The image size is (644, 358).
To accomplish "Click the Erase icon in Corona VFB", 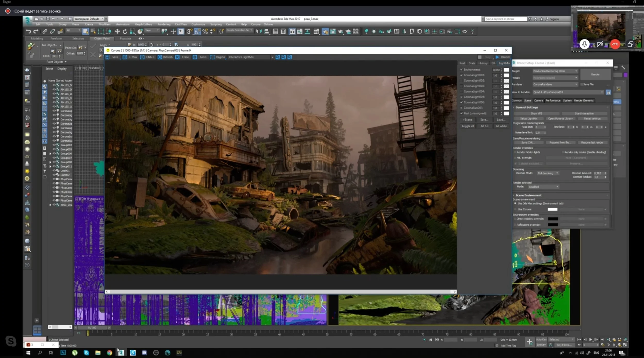I will click(177, 57).
